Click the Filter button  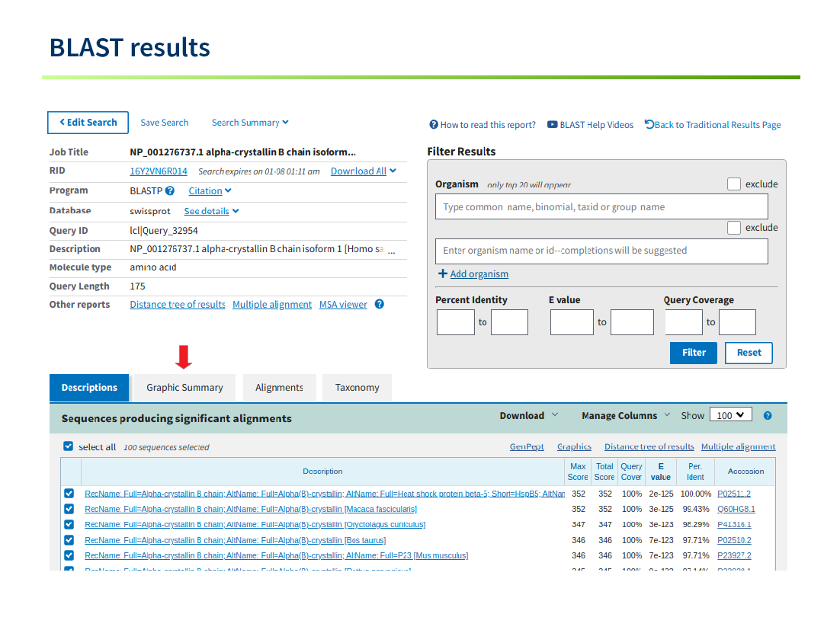pos(693,353)
